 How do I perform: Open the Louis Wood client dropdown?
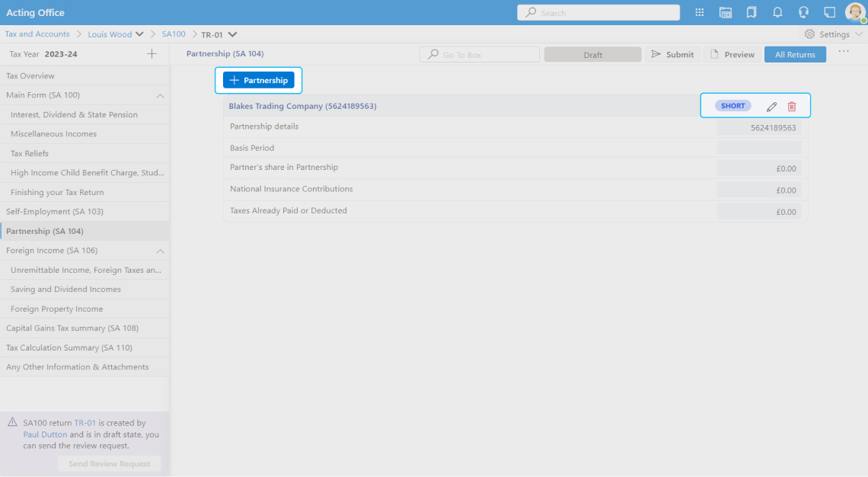click(x=139, y=34)
